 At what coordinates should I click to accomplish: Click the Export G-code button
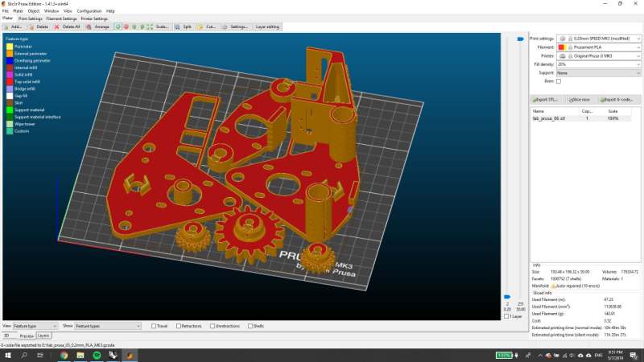pyautogui.click(x=617, y=100)
